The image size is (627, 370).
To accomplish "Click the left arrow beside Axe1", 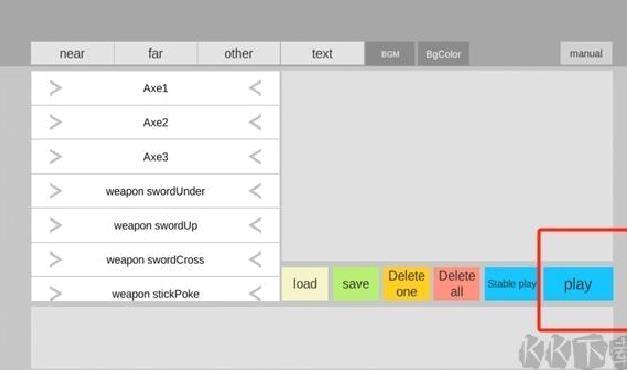I will tap(255, 88).
